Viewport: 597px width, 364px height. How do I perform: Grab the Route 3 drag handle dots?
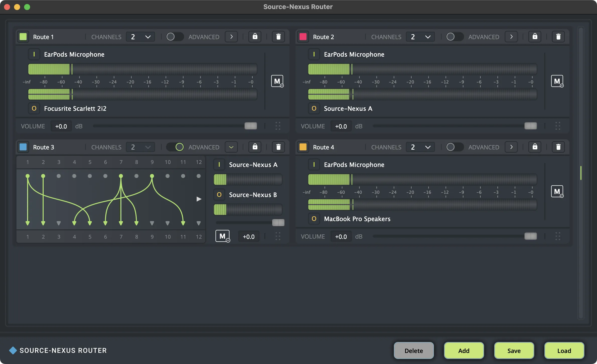tap(278, 236)
